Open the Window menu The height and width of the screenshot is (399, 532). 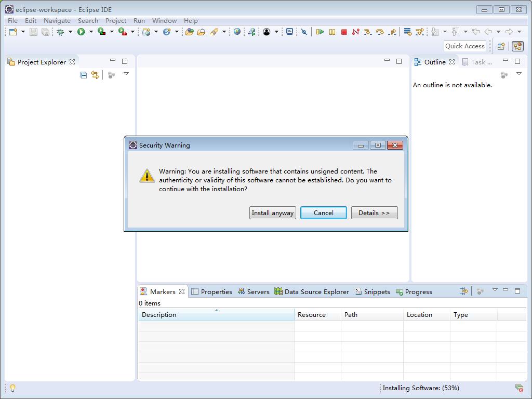coord(164,21)
